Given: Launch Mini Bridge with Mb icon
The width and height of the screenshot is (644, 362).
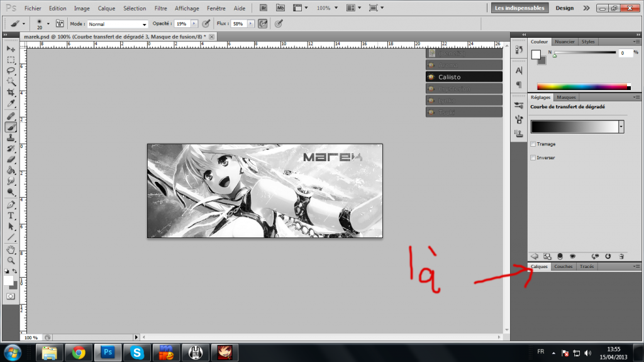Looking at the screenshot, I should [x=280, y=8].
